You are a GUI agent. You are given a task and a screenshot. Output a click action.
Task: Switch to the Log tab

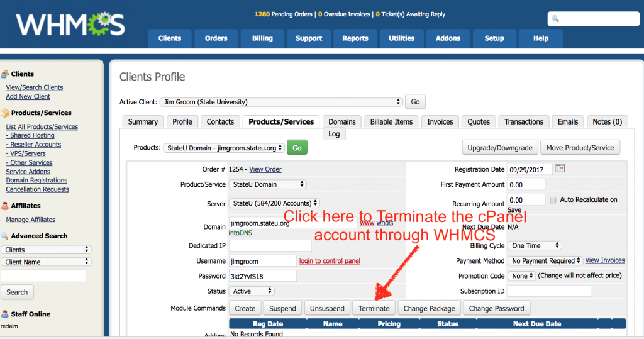[334, 134]
